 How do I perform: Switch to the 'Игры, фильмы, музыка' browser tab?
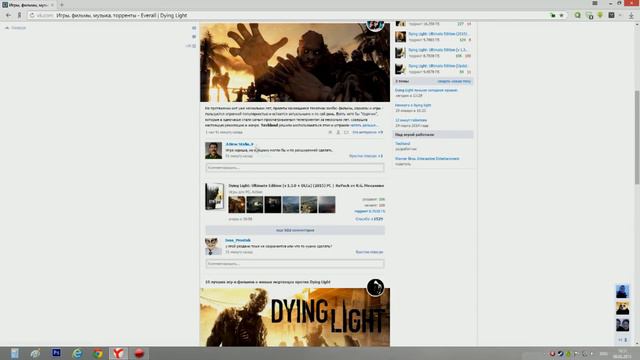click(28, 5)
